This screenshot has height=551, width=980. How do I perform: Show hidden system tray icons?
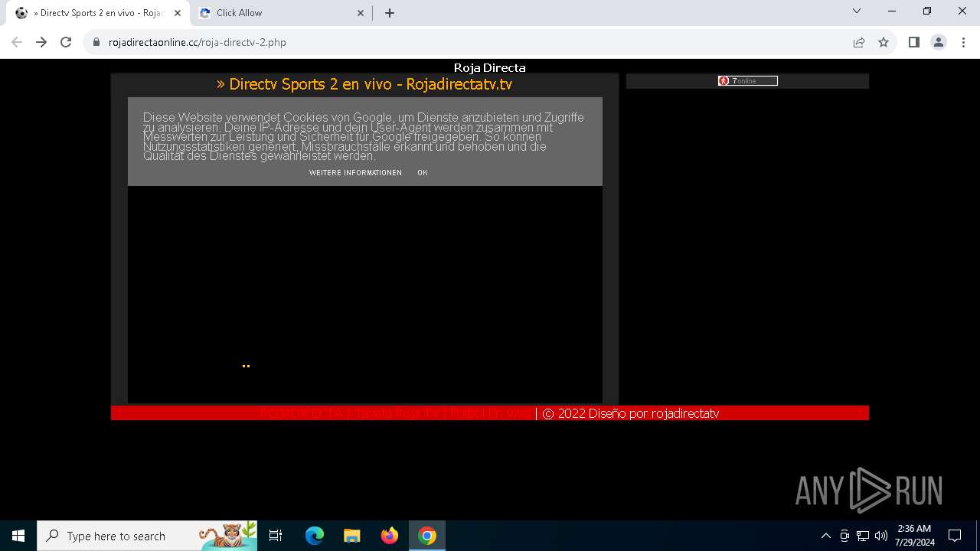point(825,536)
